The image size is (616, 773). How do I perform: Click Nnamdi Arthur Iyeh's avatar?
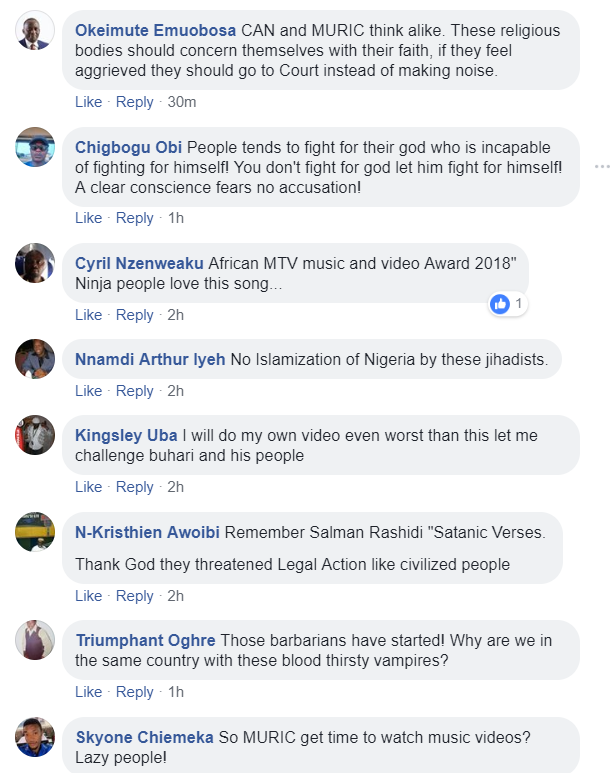tap(35, 360)
